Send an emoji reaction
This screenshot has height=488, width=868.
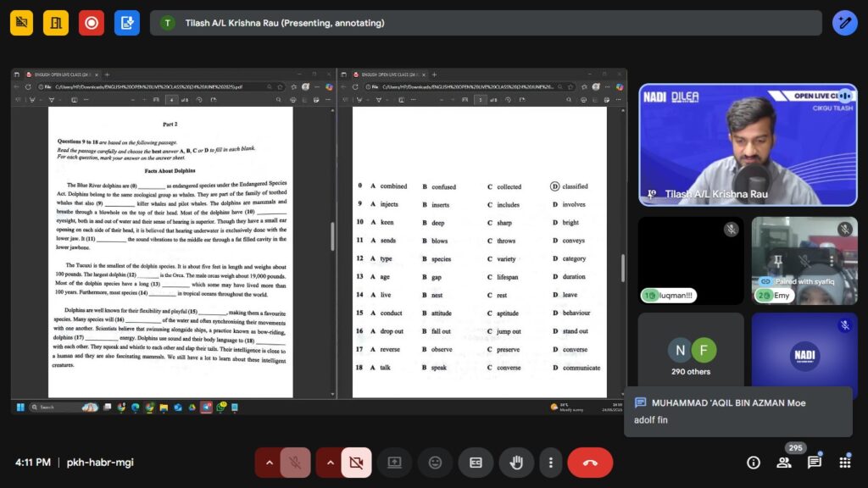tap(435, 463)
